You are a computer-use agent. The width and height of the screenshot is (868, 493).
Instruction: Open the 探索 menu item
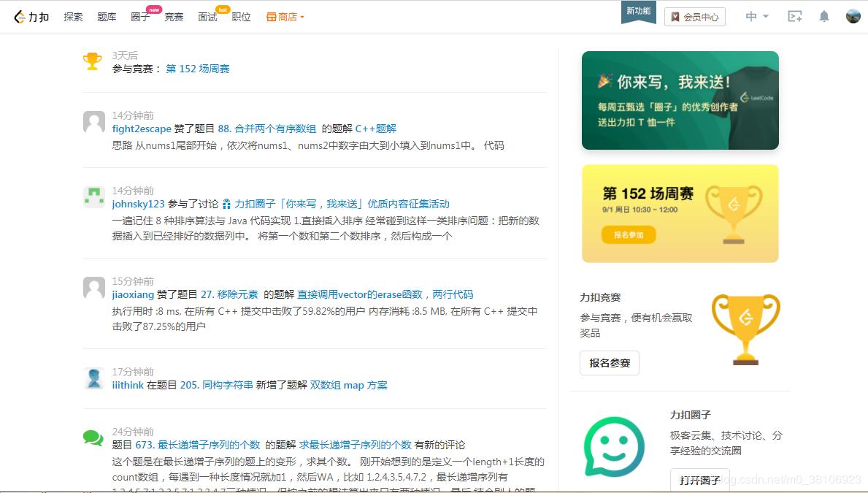coord(73,16)
